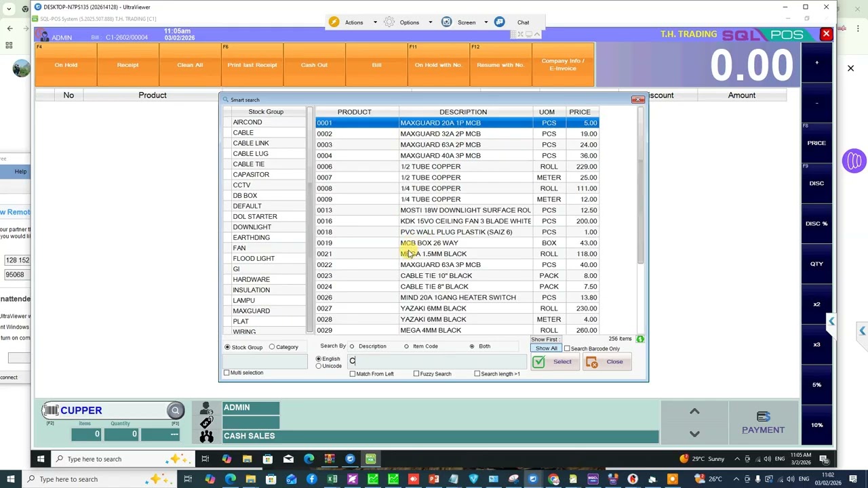This screenshot has width=868, height=488.
Task: Click the Receipt button
Action: point(127,65)
